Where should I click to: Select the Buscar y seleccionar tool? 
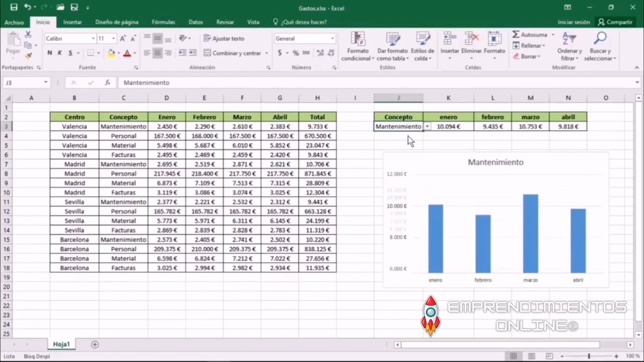(x=600, y=47)
